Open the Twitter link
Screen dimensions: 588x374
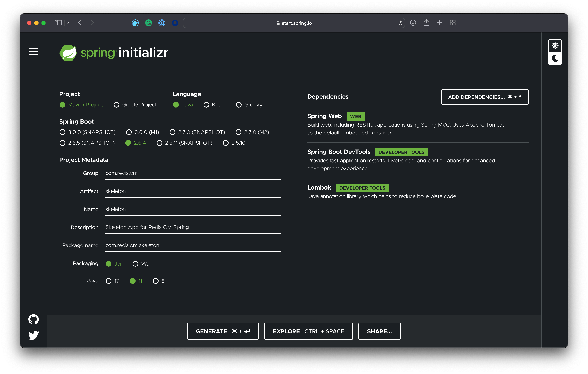click(34, 335)
